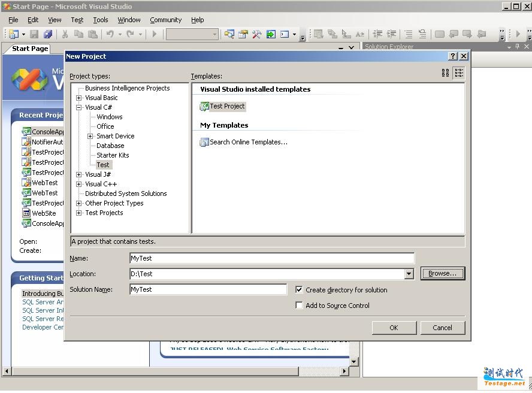Switch templates to small icons view
532x393 pixels.
[459, 73]
